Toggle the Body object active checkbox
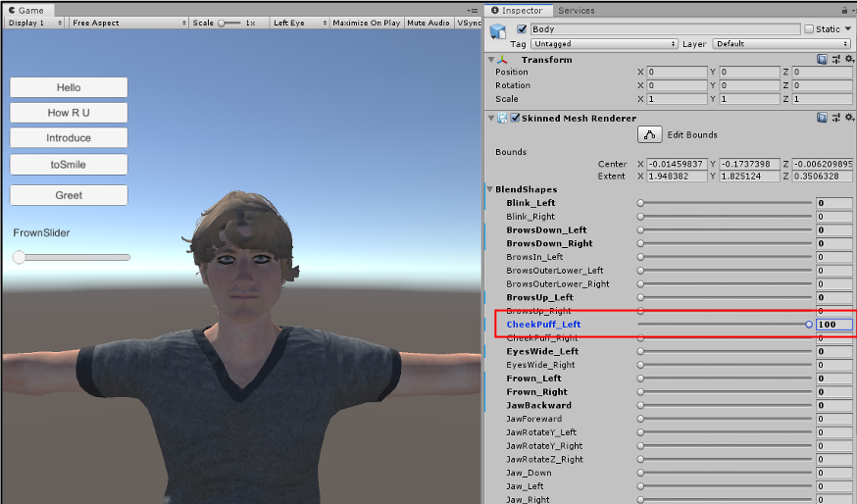The image size is (857, 504). (522, 29)
